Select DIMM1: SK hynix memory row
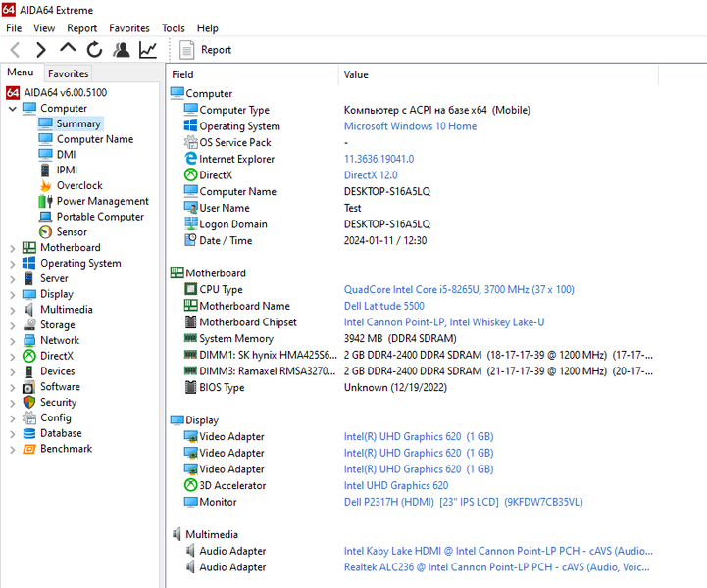The image size is (707, 588). click(413, 355)
